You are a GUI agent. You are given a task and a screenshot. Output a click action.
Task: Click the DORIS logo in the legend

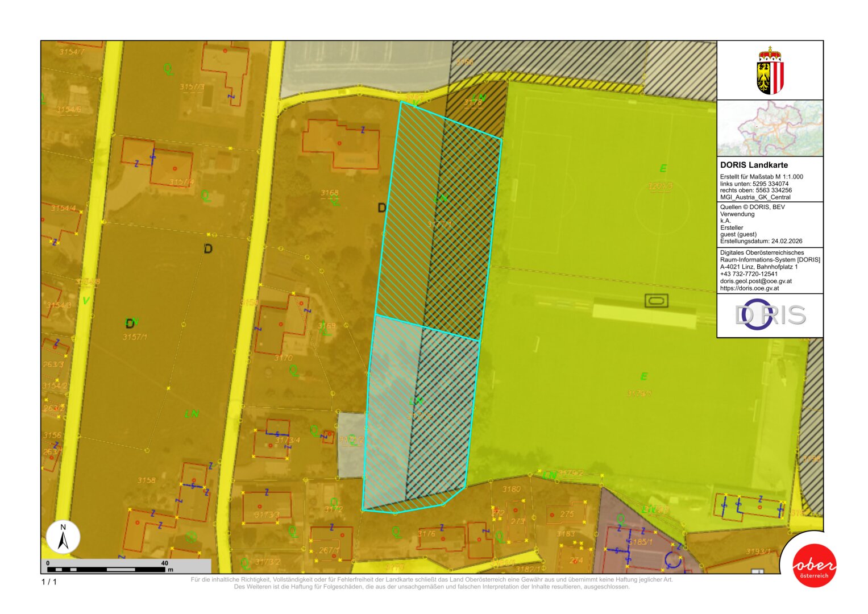[x=770, y=315]
